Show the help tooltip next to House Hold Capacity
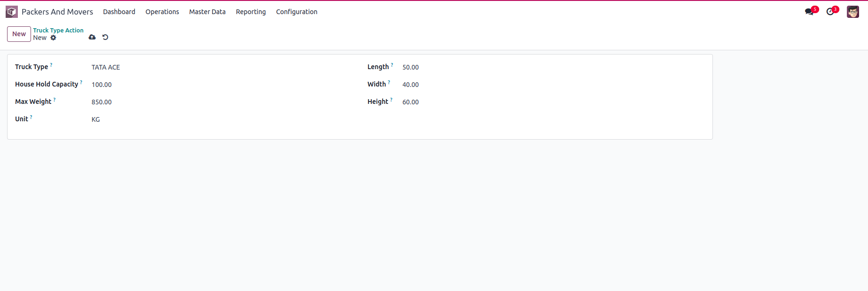Screen dimensions: 868x291 81,82
